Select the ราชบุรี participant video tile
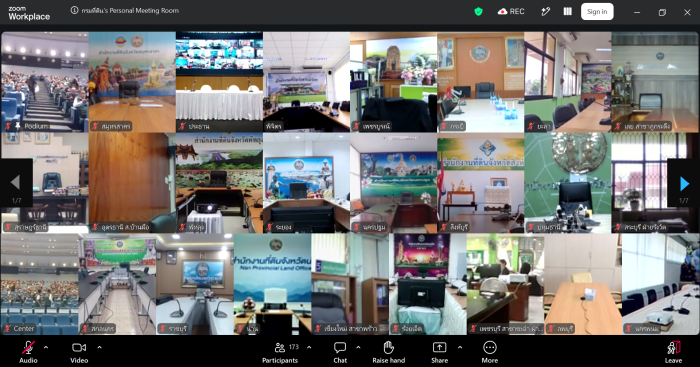Viewport: 700px width, 367px height. pos(195,284)
